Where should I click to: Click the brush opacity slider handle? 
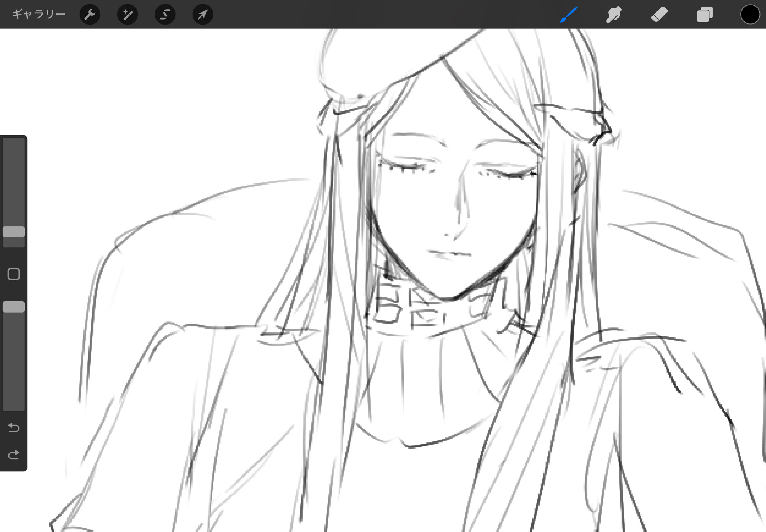14,307
